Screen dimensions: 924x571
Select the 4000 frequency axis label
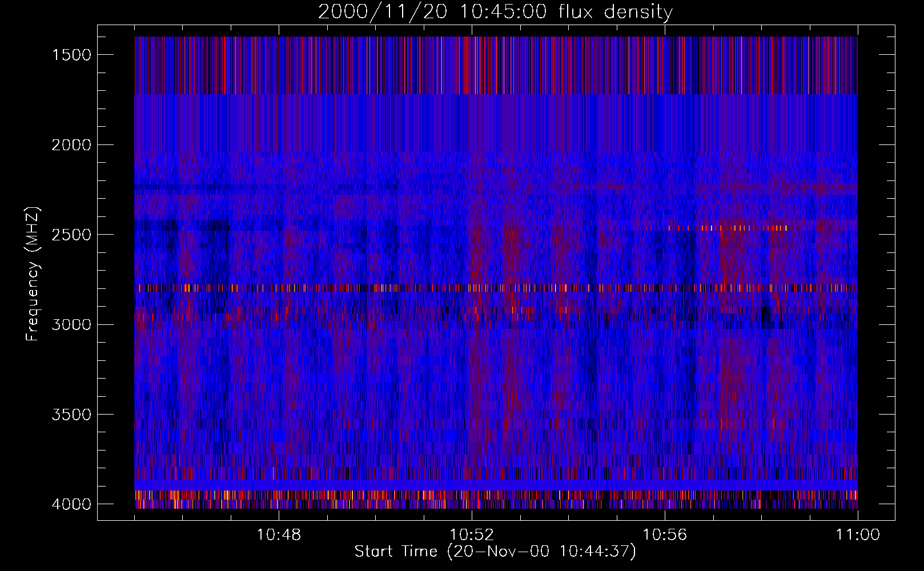pyautogui.click(x=71, y=504)
